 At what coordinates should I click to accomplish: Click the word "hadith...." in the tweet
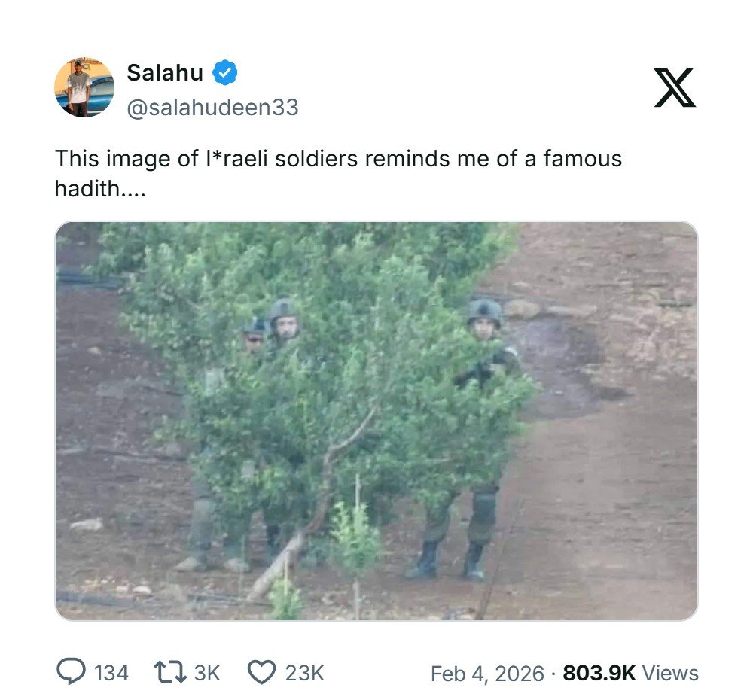pos(99,189)
